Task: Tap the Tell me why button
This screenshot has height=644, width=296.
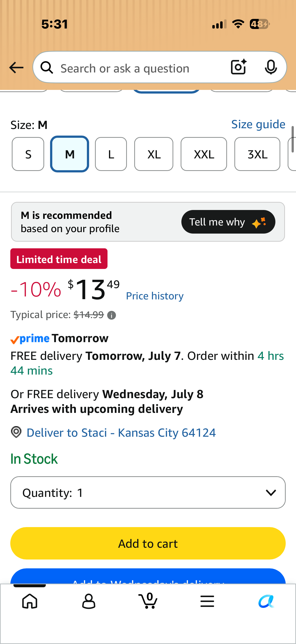Action: click(228, 222)
